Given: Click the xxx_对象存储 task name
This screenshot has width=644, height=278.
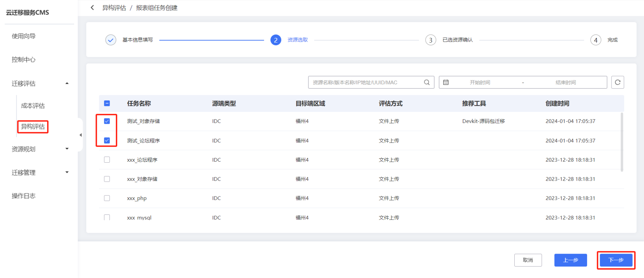Looking at the screenshot, I should [x=142, y=179].
